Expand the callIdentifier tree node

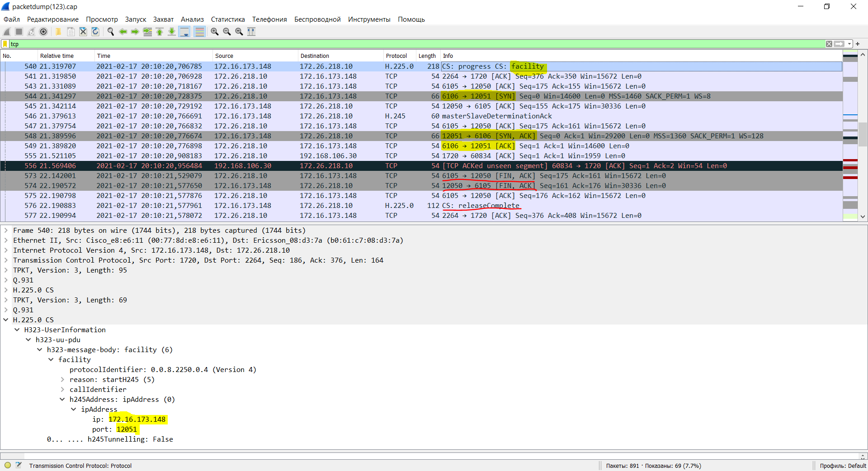point(62,390)
